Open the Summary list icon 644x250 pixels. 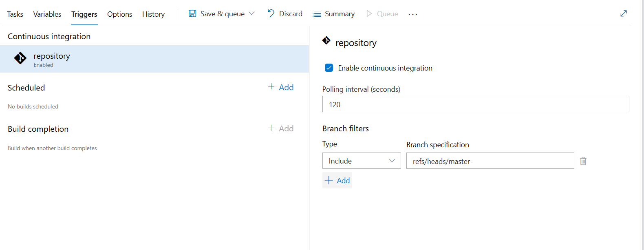click(x=317, y=14)
